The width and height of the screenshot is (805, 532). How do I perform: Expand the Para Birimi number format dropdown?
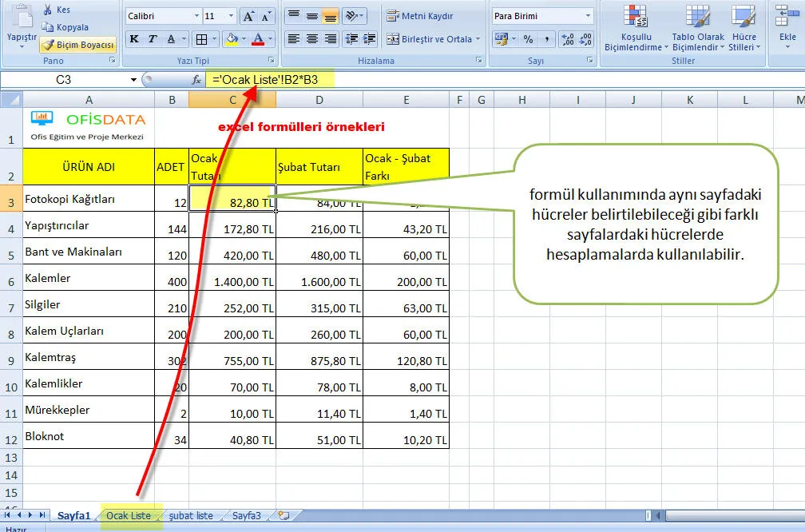point(588,16)
